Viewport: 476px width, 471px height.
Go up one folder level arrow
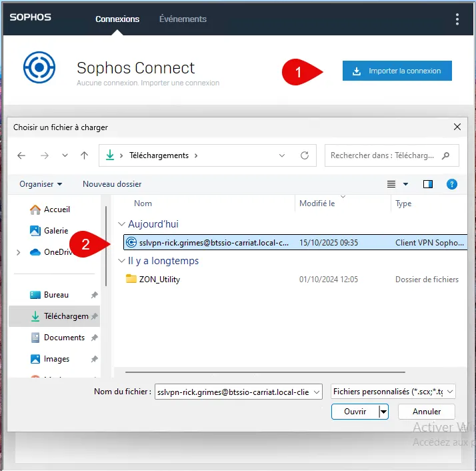pos(84,155)
